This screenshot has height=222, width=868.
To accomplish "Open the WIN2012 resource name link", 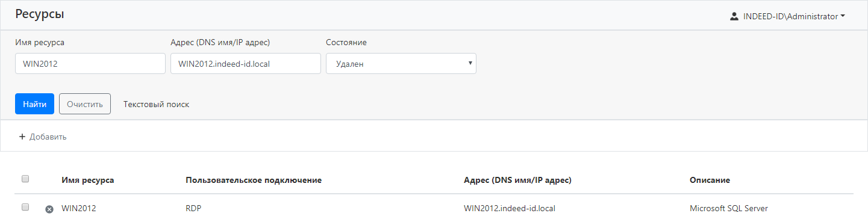I will pyautogui.click(x=79, y=208).
